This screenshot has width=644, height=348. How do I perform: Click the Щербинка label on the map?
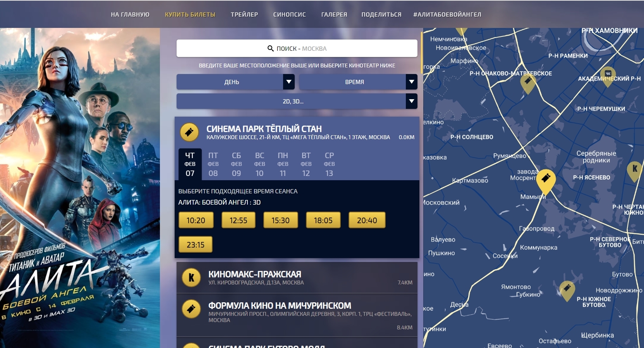[x=598, y=335]
